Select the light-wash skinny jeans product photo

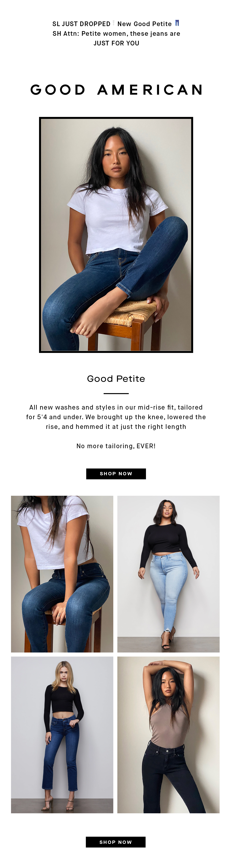click(x=168, y=574)
